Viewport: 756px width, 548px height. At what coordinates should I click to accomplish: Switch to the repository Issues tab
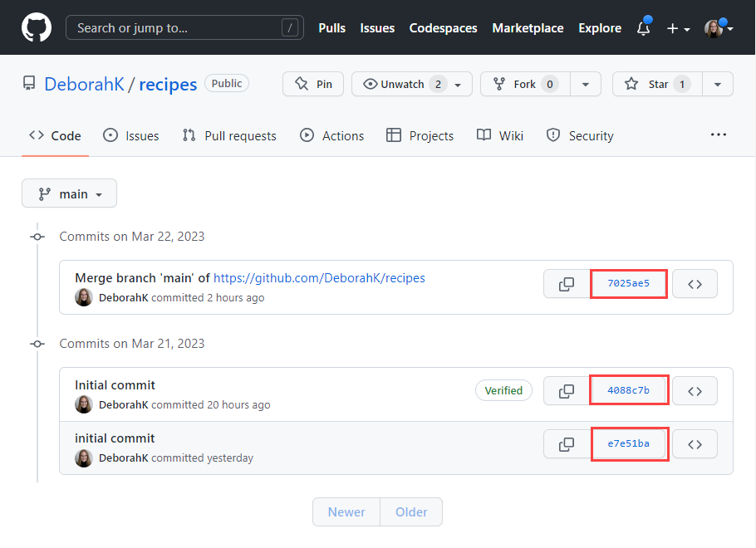click(131, 136)
